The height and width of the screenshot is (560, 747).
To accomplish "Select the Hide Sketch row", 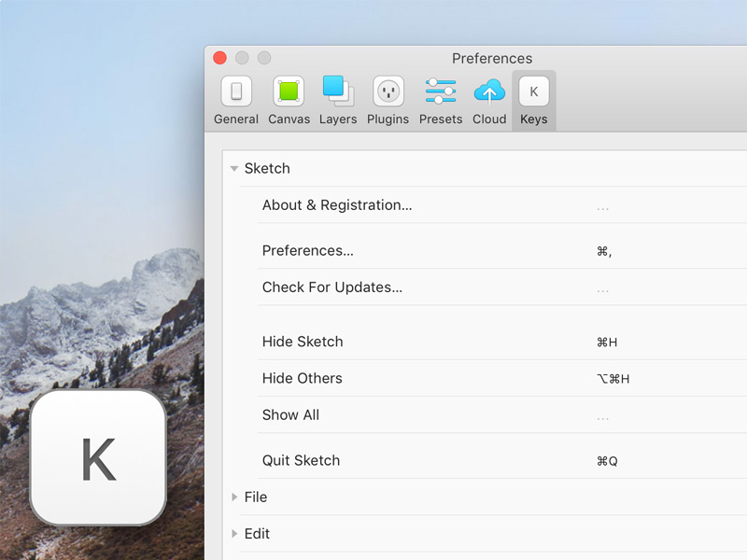I will click(x=502, y=342).
